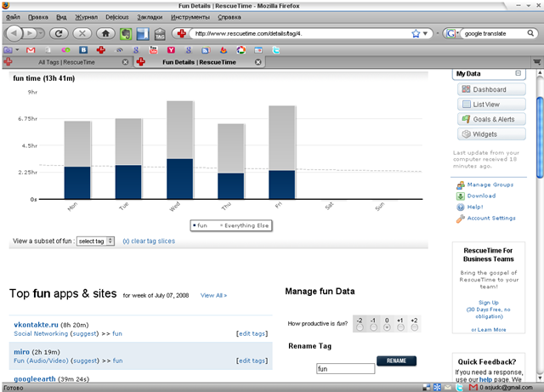Click the Twitter icon in status bar
The image size is (544, 392).
click(459, 387)
